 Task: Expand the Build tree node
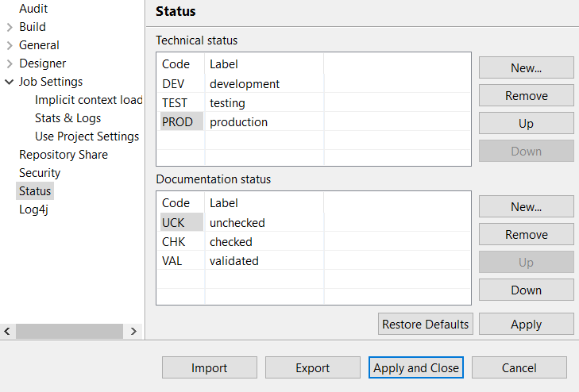point(10,27)
